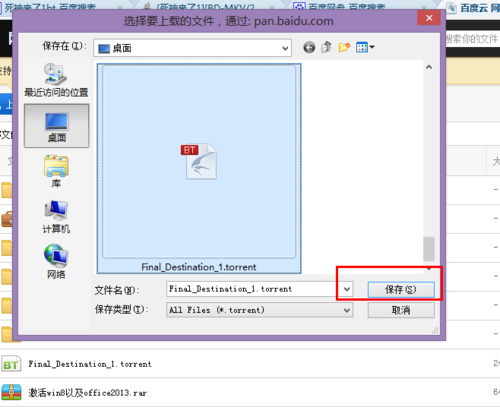Open the view menu icon

(365, 47)
